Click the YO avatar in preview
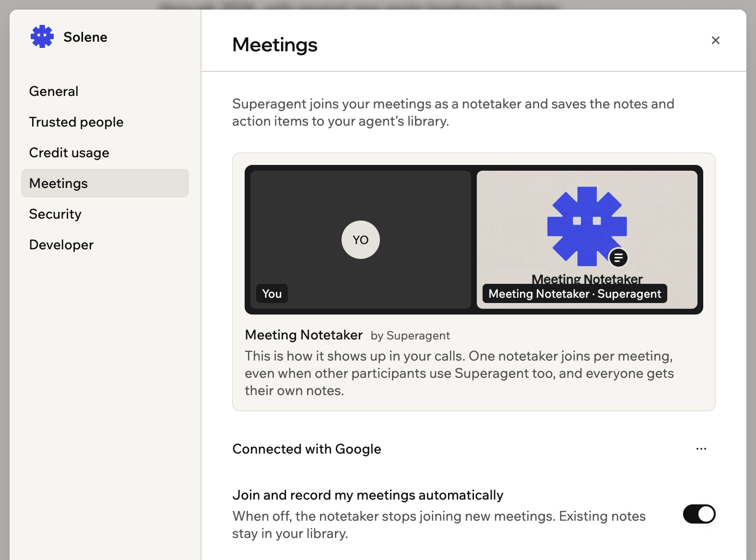 point(361,240)
